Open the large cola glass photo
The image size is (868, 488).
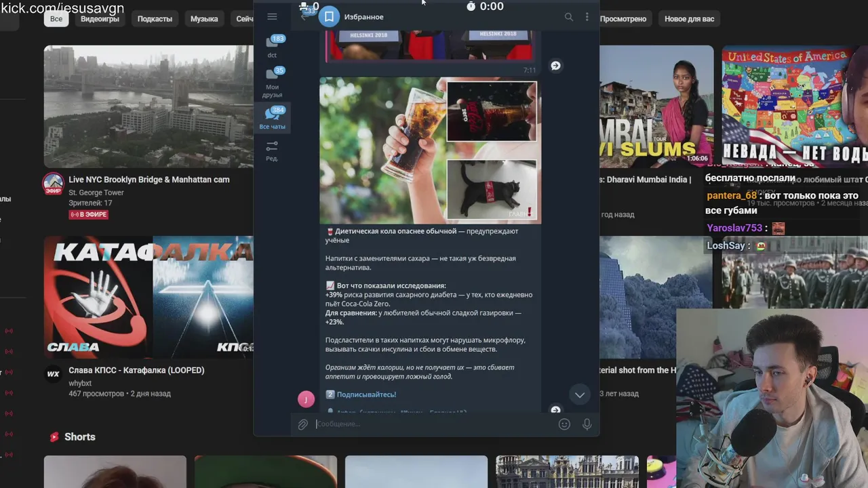click(x=382, y=150)
